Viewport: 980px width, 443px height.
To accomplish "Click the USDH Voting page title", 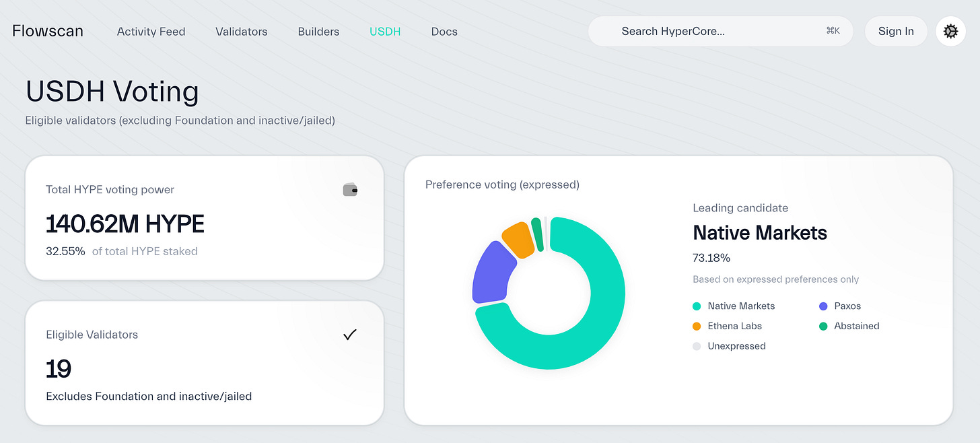I will [x=112, y=92].
